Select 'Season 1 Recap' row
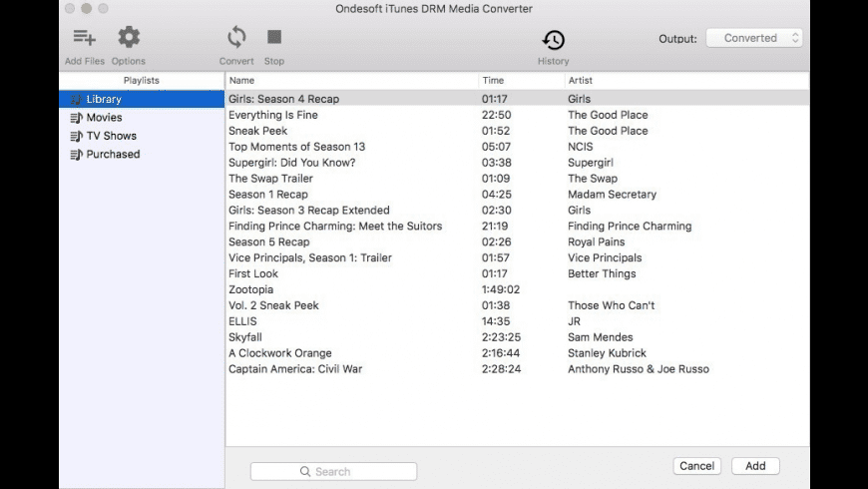 [518, 194]
